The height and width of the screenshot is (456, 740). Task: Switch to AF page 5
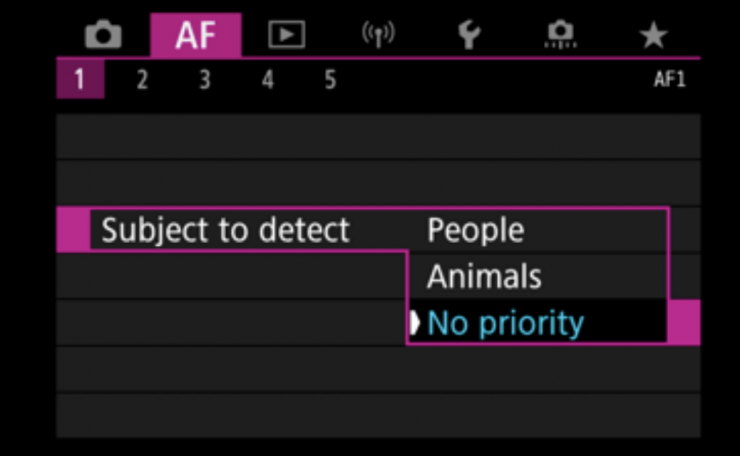329,80
